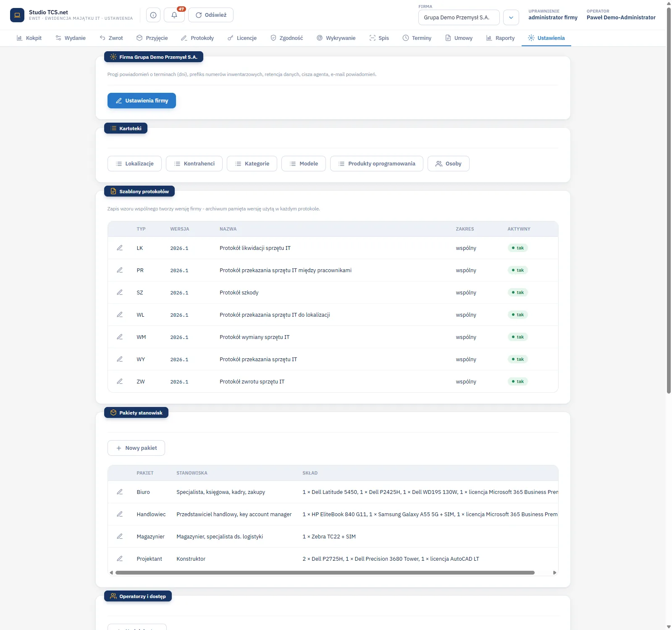This screenshot has height=630, width=672.
Task: Switch to the Protokoły tab
Action: pos(197,38)
